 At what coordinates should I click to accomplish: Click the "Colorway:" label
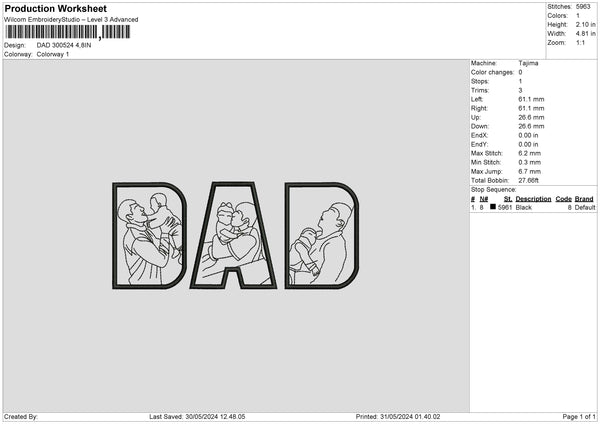pos(18,54)
